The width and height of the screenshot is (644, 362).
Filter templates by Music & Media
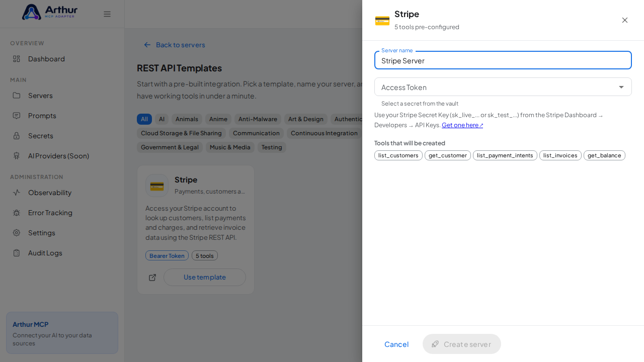tap(230, 147)
